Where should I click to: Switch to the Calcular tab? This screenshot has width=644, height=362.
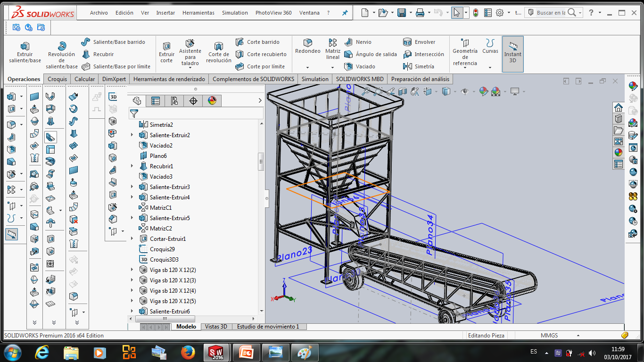point(85,79)
